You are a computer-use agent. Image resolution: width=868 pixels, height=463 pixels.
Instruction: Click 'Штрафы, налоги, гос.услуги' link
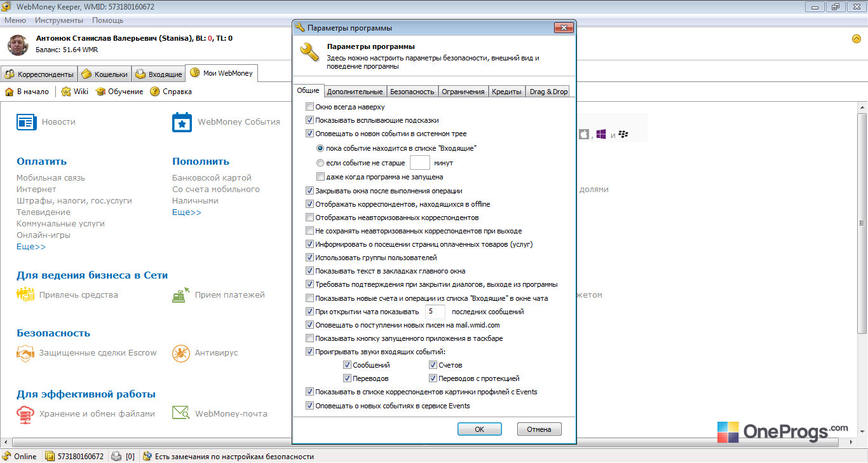(x=74, y=201)
